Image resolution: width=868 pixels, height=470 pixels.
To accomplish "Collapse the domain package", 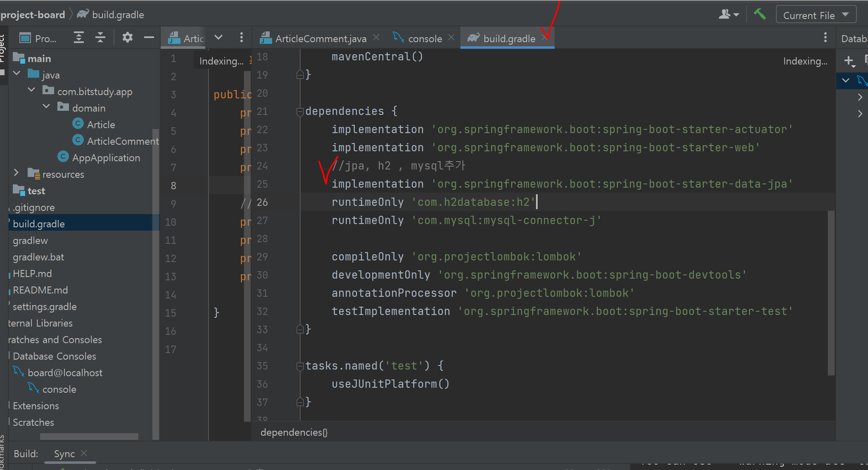I will coord(46,107).
